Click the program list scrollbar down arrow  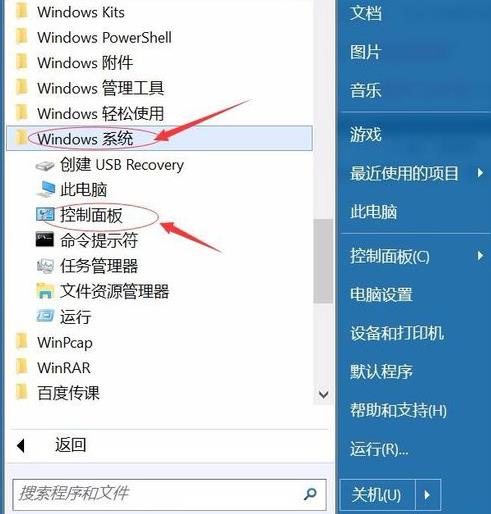[x=323, y=395]
